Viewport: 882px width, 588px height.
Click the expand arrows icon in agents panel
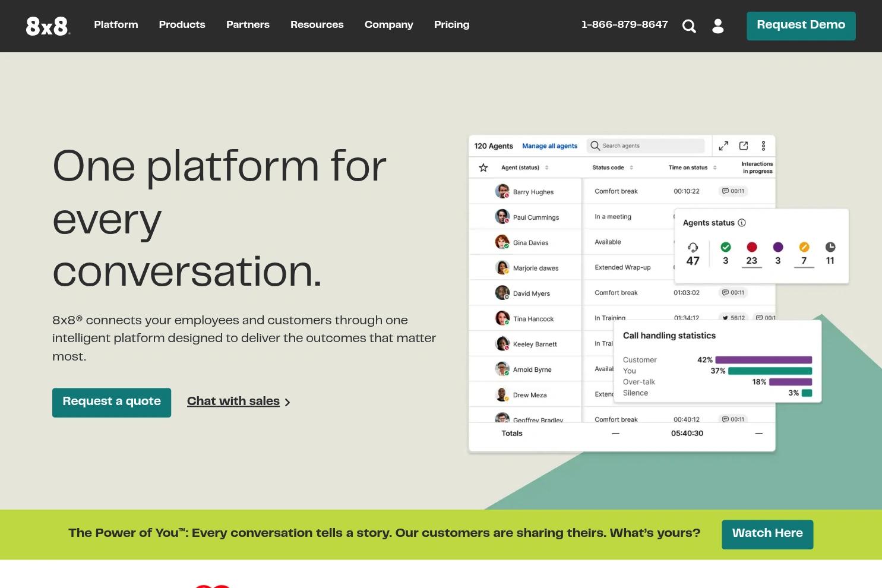coord(723,146)
